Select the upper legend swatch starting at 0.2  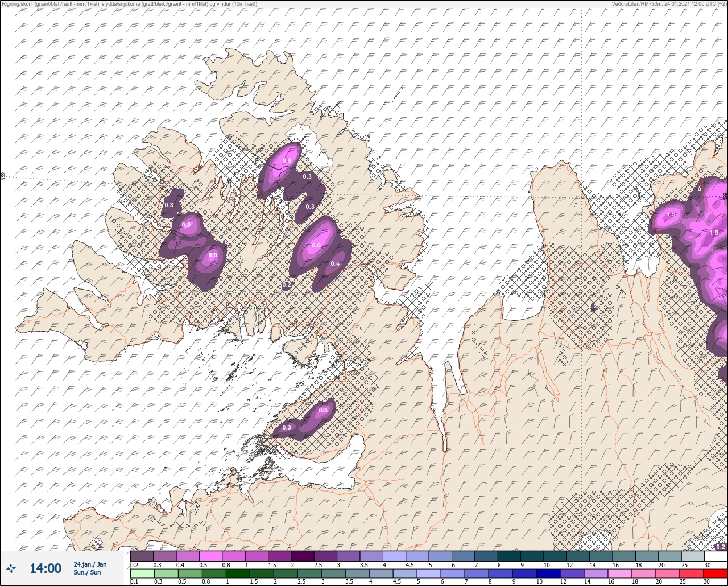click(142, 556)
